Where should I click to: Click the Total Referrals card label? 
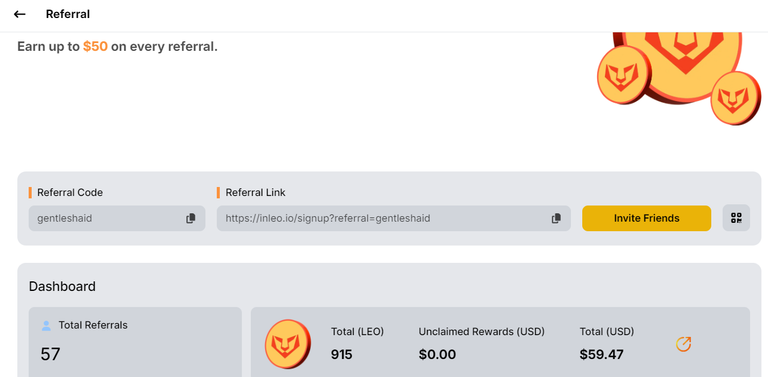[93, 325]
